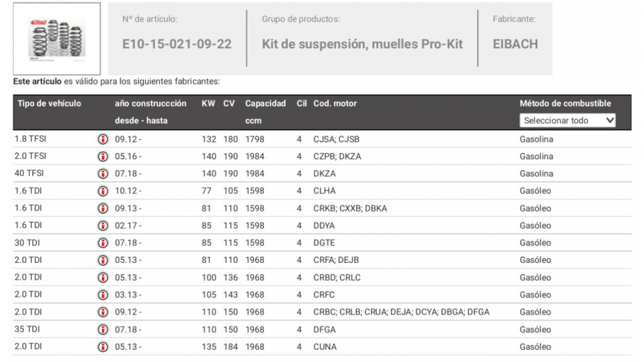This screenshot has width=644, height=362.
Task: Open info icon for 1.8 TFSI row
Action: pos(102,139)
